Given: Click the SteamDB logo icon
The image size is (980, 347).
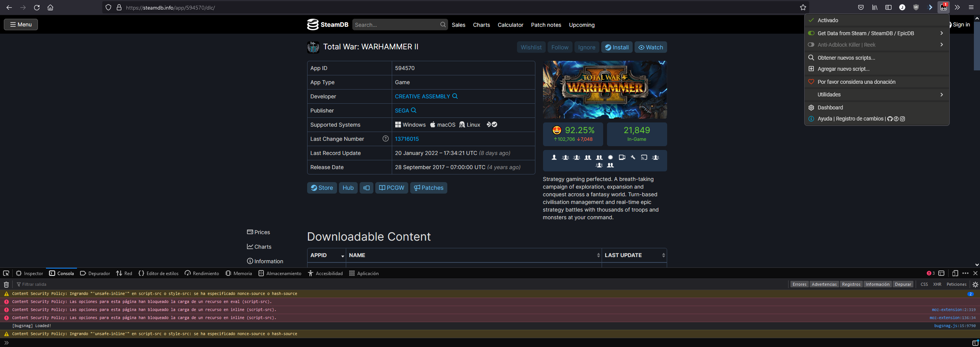Looking at the screenshot, I should tap(312, 24).
